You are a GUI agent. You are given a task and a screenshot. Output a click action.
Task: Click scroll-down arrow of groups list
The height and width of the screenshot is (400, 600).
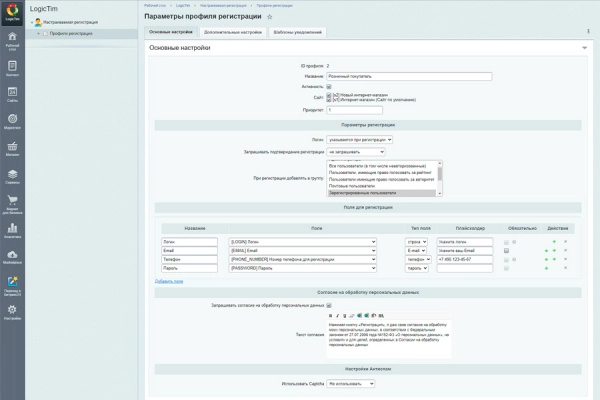tap(440, 194)
